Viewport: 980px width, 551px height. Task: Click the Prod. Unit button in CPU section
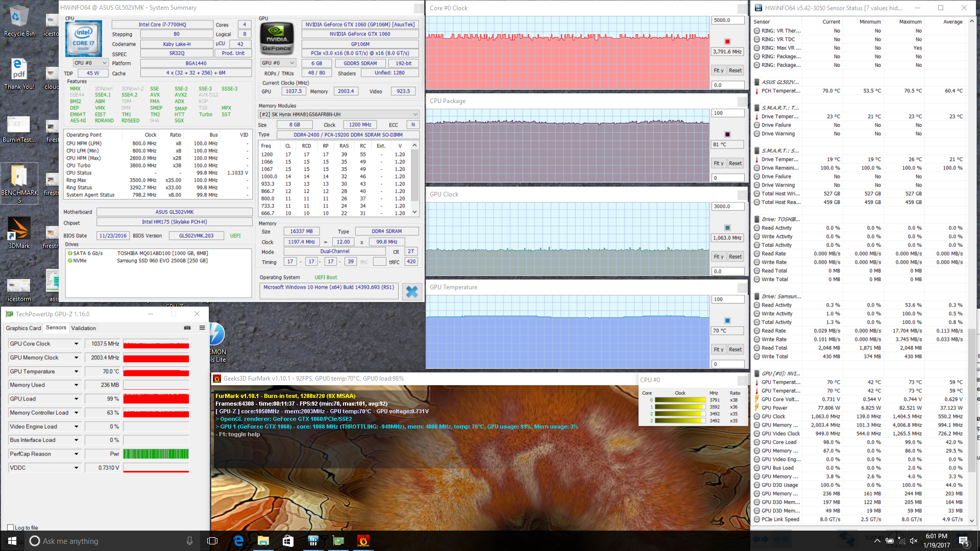233,53
